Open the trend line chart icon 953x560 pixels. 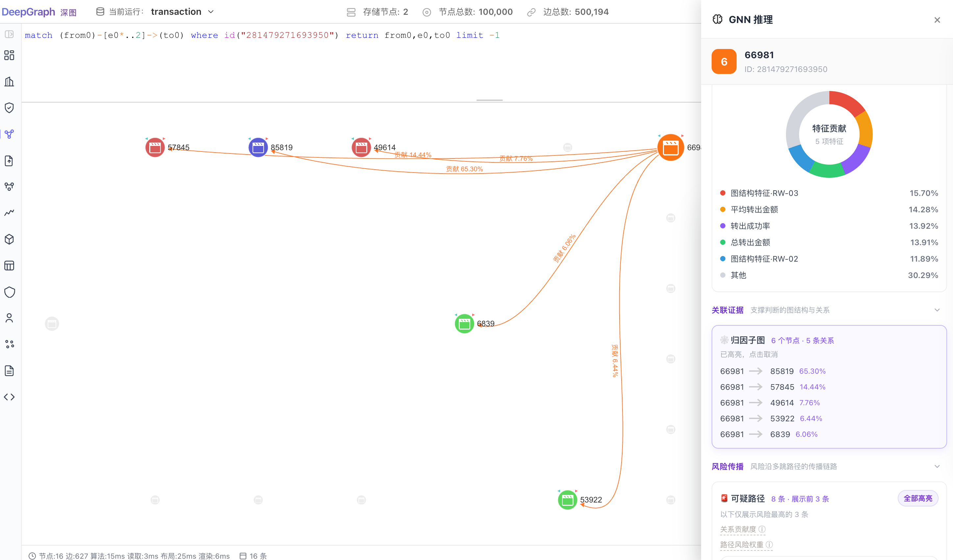pyautogui.click(x=9, y=213)
